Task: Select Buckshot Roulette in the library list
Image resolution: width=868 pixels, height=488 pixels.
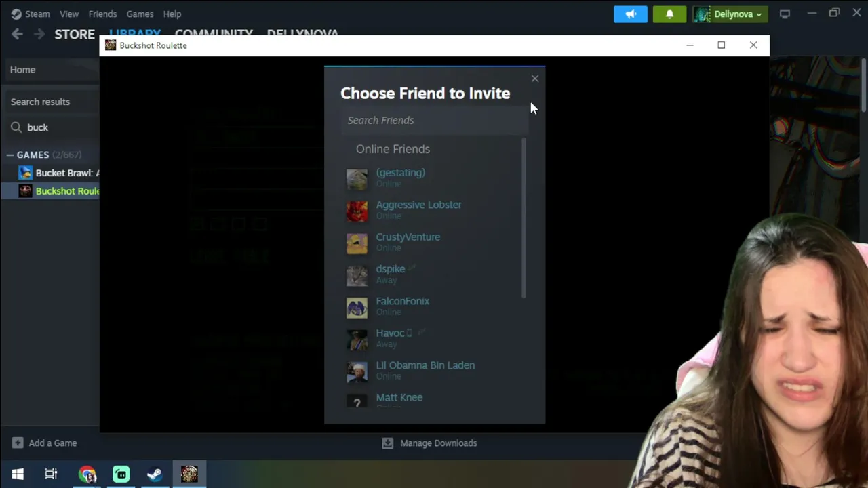Action: pos(59,191)
